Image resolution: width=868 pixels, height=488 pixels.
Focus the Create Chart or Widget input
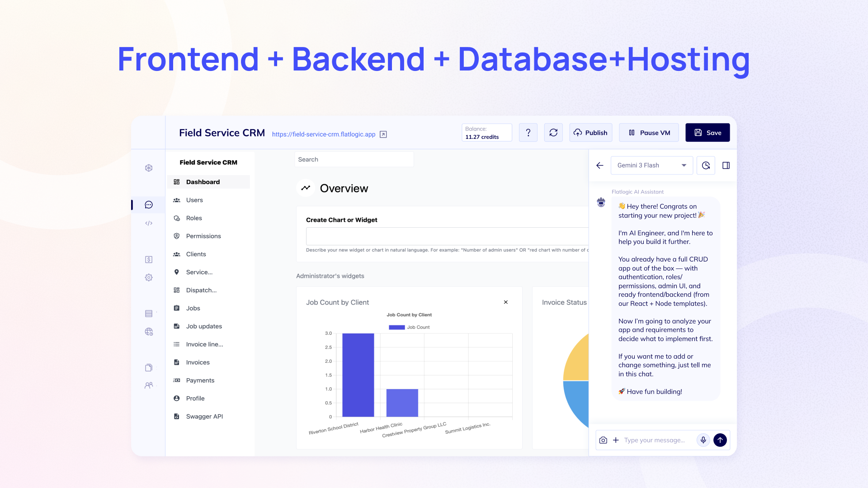447,236
